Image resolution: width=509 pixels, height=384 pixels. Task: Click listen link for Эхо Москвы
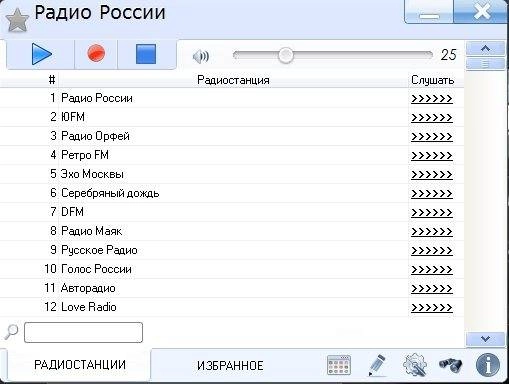(432, 175)
